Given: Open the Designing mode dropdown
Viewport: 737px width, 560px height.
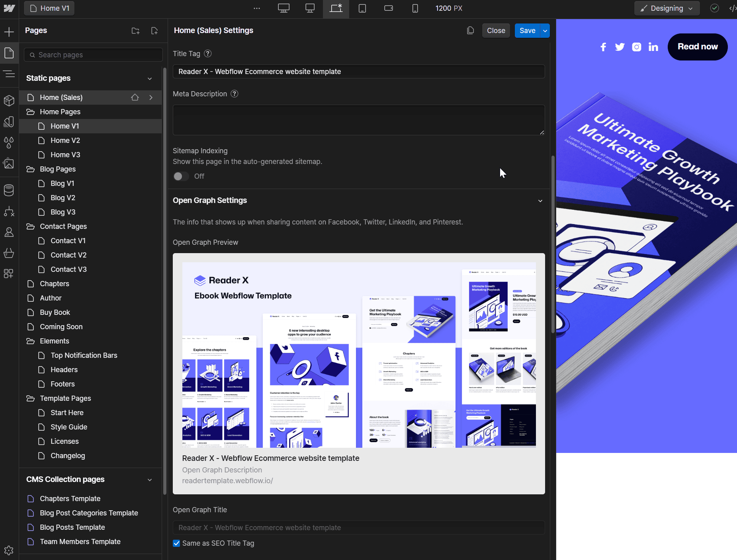Looking at the screenshot, I should tap(667, 8).
